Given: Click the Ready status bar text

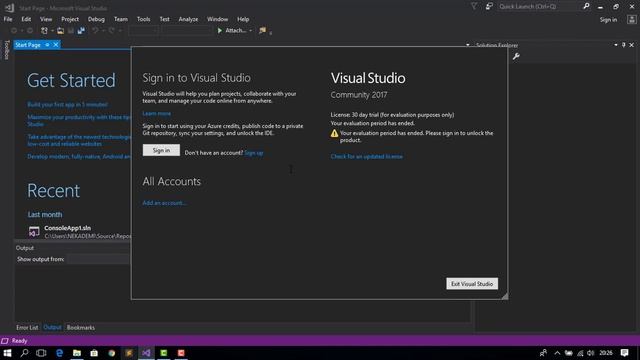Looking at the screenshot, I should coord(20,341).
